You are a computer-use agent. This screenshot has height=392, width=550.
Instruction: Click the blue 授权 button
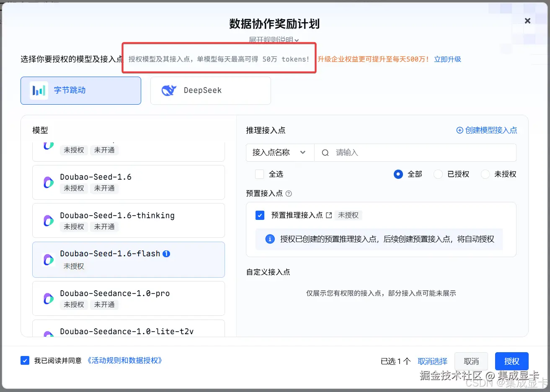[511, 361]
